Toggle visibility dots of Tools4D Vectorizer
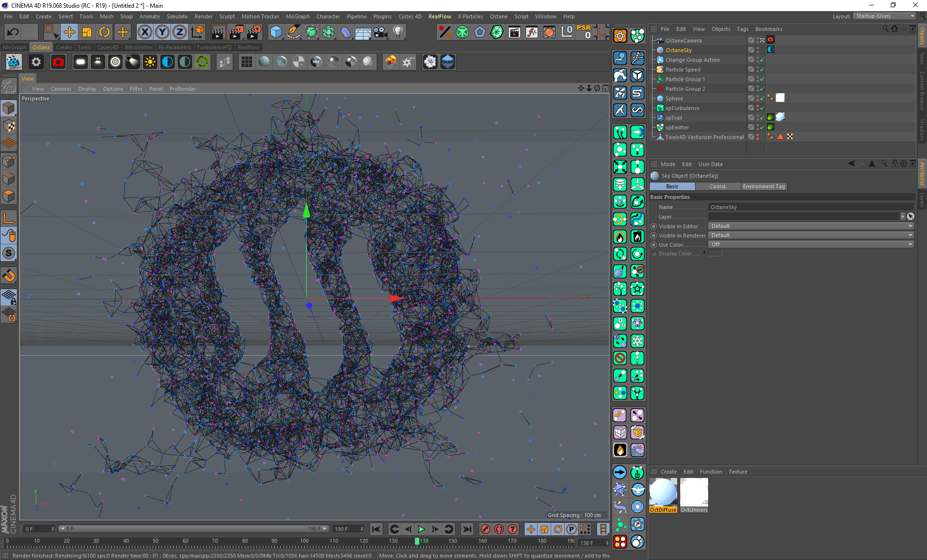 [757, 137]
